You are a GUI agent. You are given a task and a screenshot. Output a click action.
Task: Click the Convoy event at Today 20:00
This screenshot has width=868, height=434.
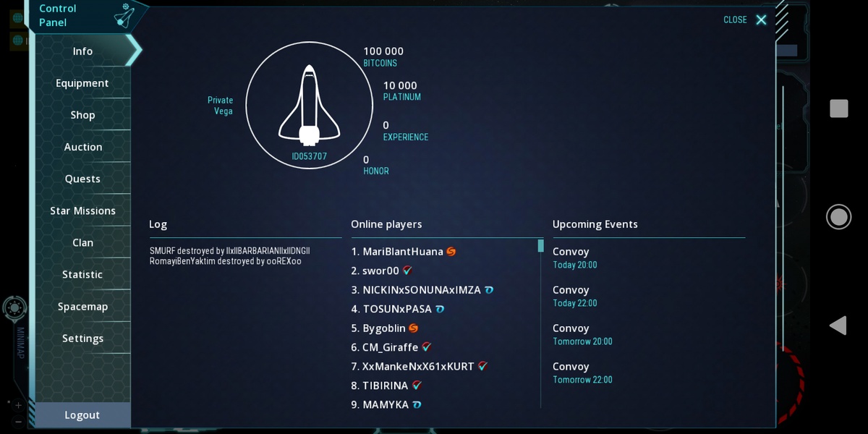[x=575, y=258]
